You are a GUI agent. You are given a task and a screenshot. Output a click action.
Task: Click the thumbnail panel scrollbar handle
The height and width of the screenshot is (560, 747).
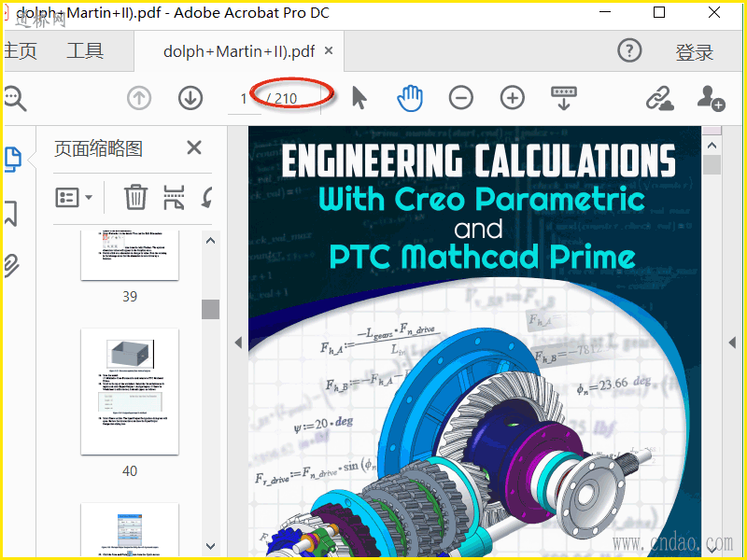(x=211, y=310)
